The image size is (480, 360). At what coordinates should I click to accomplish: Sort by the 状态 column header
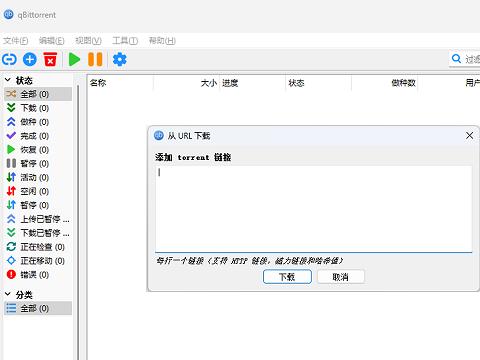coord(319,83)
